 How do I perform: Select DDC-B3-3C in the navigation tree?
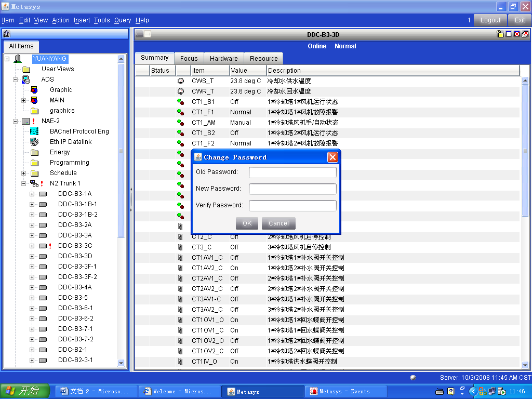coord(75,246)
